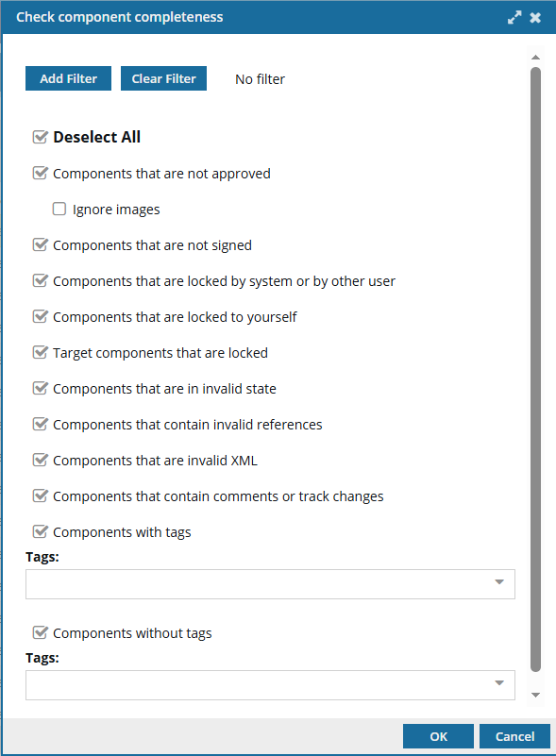
Task: Click the Clear Filter button
Action: coord(164,78)
